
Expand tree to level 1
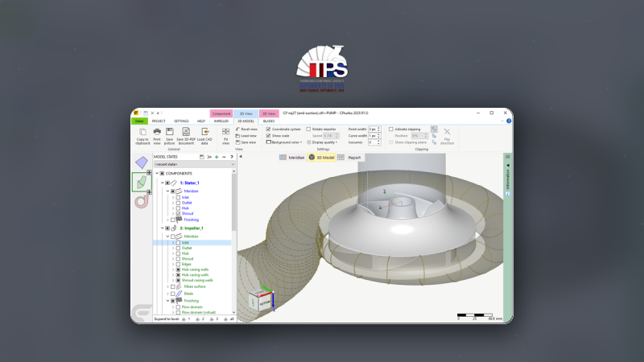(186, 319)
